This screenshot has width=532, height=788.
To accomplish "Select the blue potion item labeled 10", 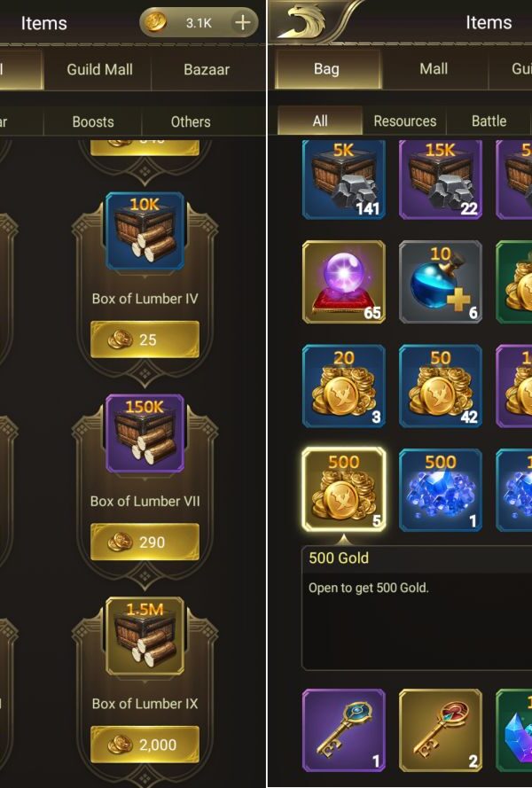I will tap(441, 282).
